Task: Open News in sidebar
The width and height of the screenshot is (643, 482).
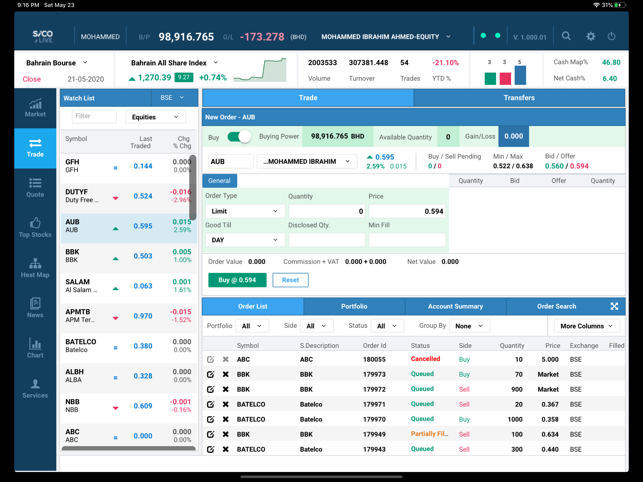Action: (x=35, y=308)
